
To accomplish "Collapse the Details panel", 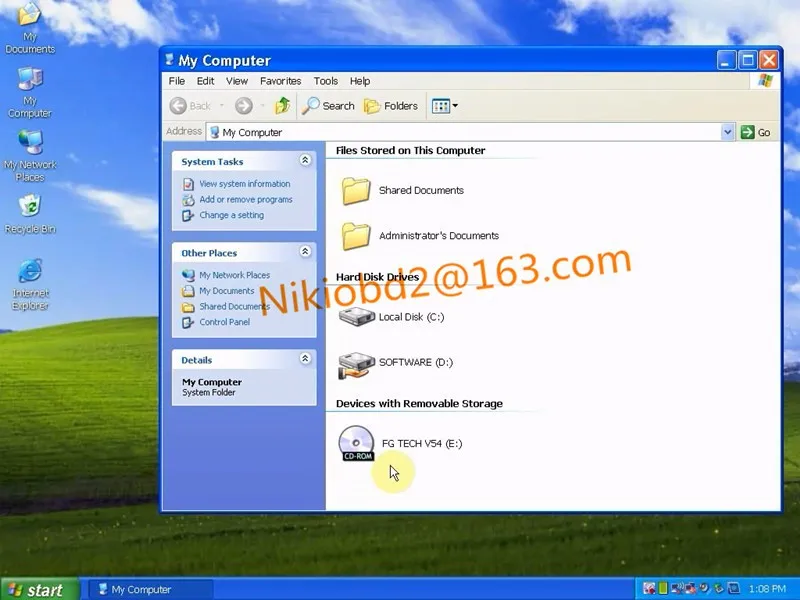I will click(x=305, y=359).
